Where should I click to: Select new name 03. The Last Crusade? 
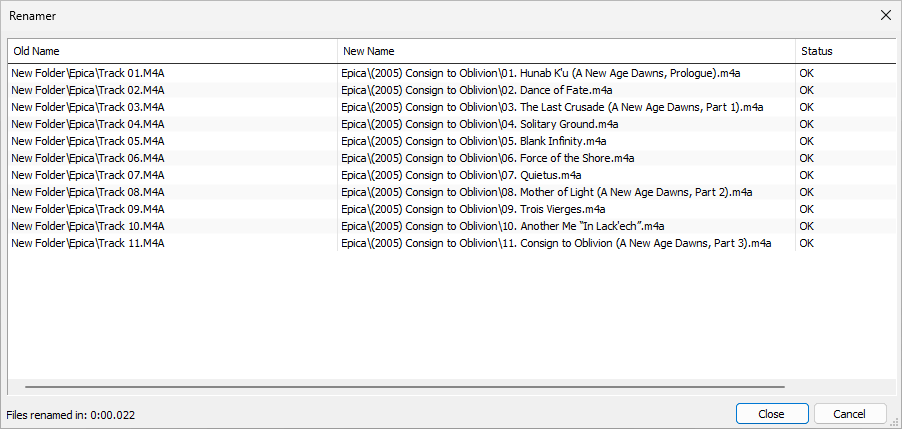552,107
